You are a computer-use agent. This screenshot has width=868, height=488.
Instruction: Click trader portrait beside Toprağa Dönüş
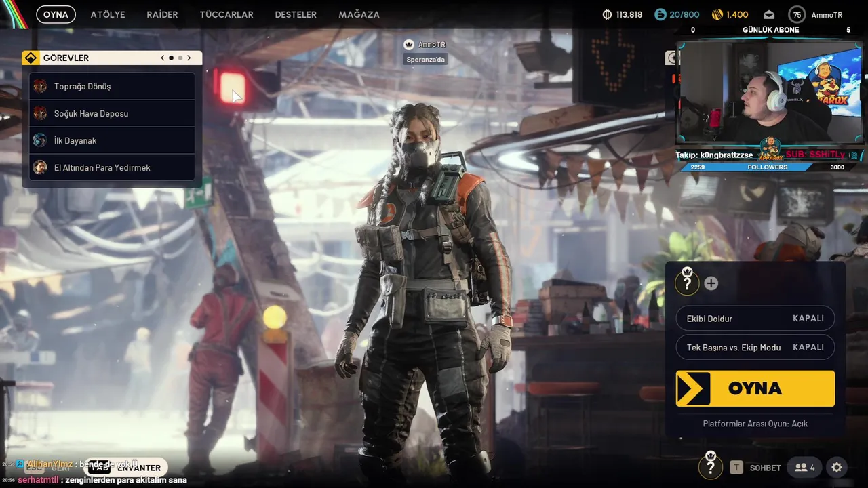(x=40, y=86)
